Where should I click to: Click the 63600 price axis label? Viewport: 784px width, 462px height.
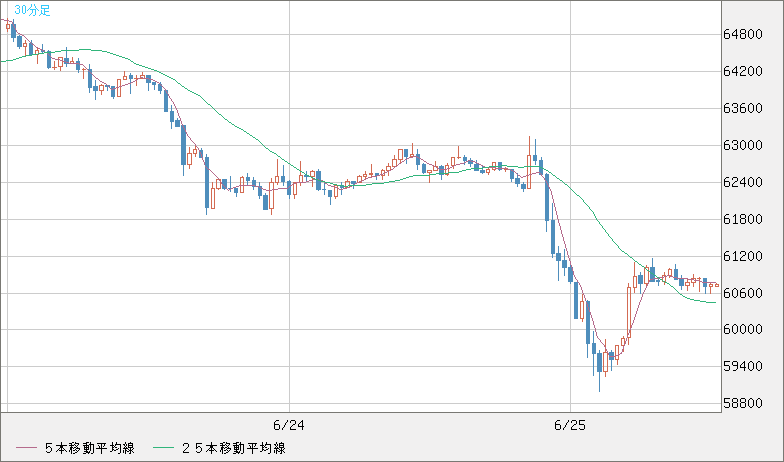[x=743, y=108]
